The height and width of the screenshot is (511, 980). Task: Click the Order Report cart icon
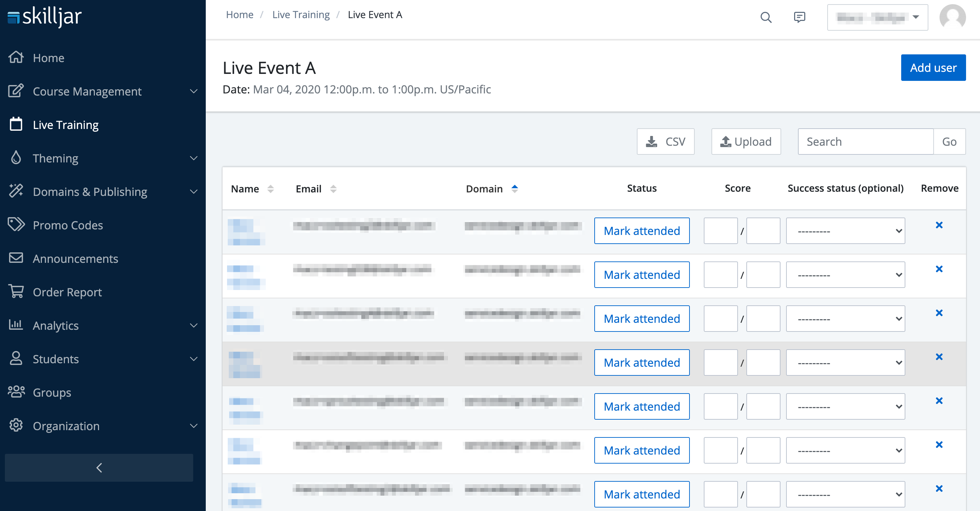click(x=16, y=292)
